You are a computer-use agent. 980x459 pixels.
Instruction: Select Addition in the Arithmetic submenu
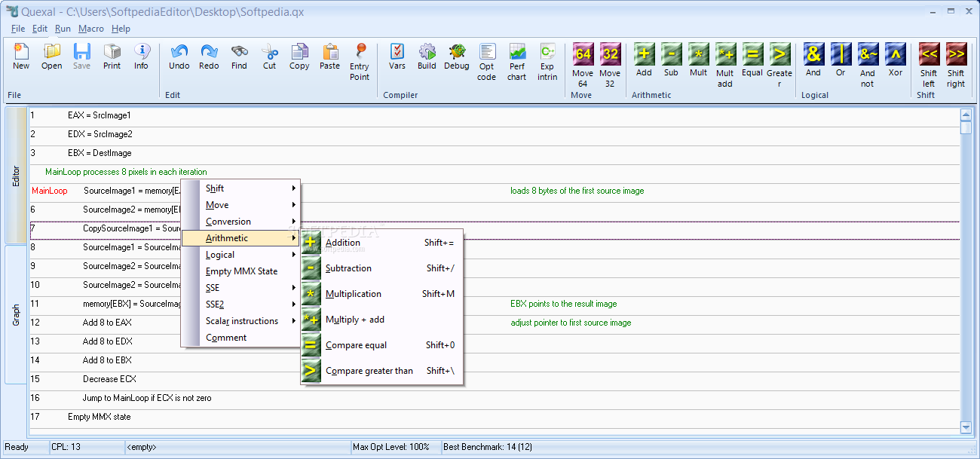pos(381,243)
